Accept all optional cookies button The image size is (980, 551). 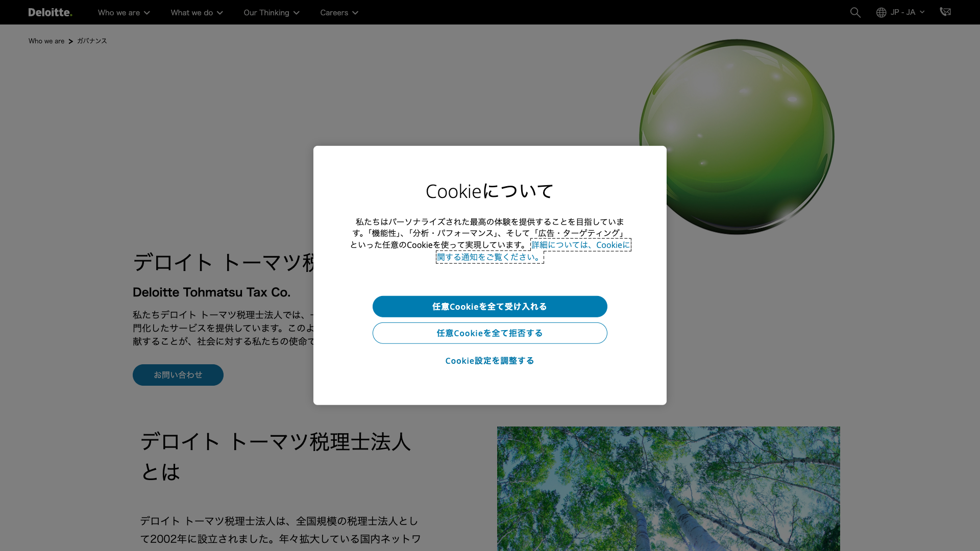[x=489, y=307]
